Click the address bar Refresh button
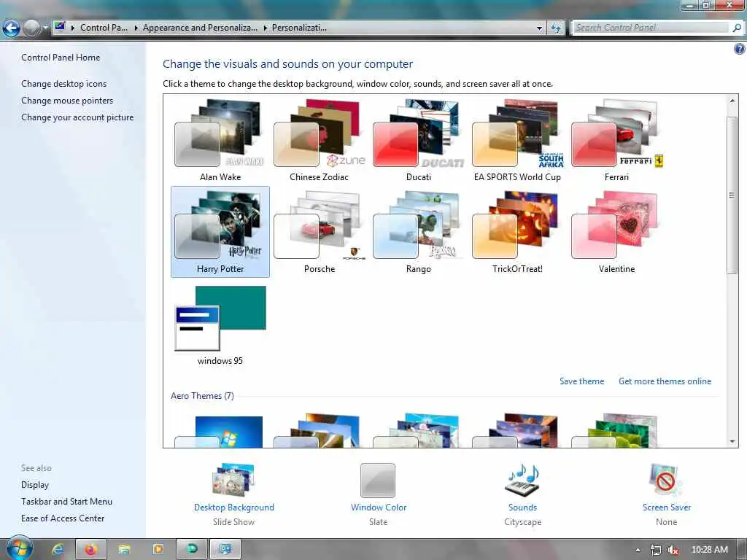The width and height of the screenshot is (747, 560). [x=555, y=28]
